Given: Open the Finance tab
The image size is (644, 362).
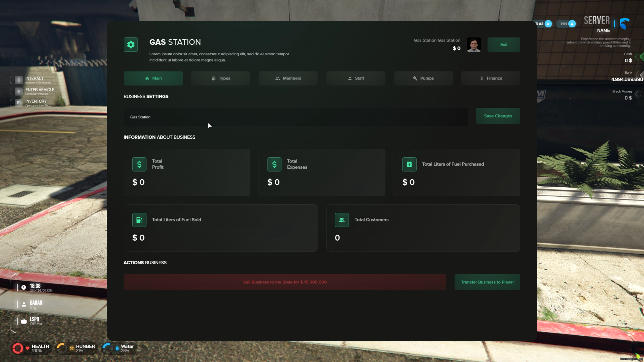Looking at the screenshot, I should [x=491, y=79].
